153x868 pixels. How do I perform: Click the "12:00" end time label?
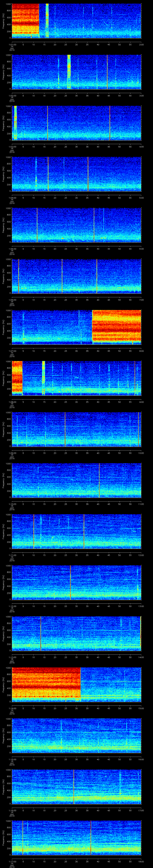click(141, 555)
